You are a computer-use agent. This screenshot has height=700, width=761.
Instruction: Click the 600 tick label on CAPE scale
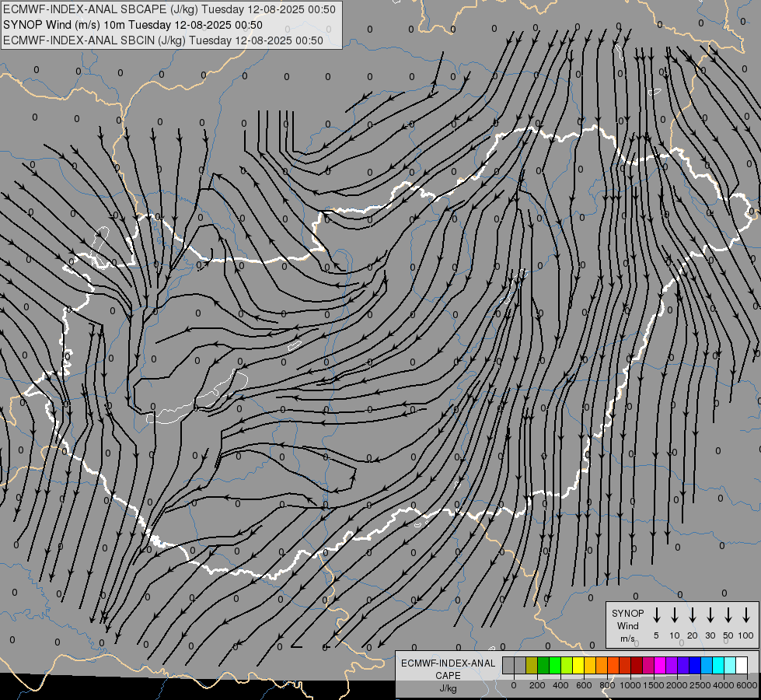pos(584,685)
